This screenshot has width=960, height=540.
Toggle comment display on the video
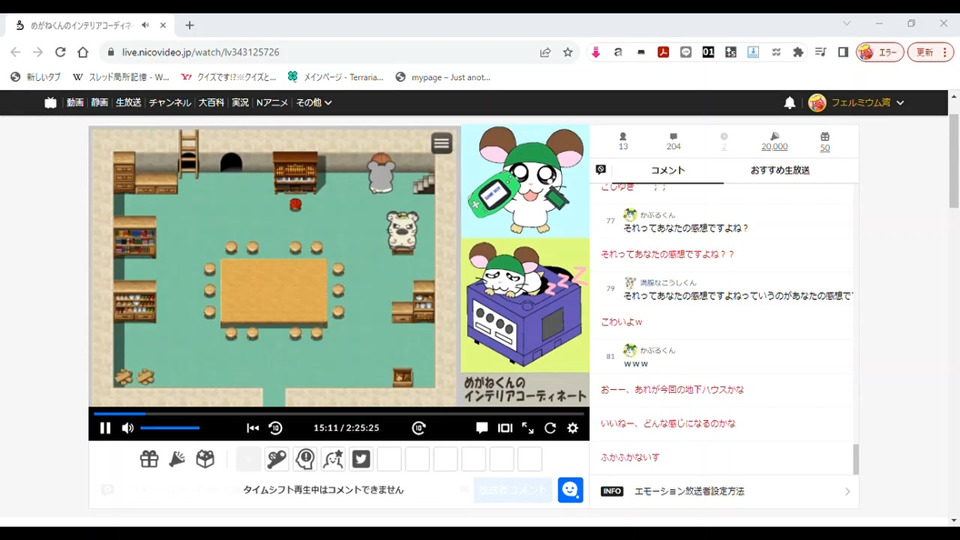click(482, 428)
